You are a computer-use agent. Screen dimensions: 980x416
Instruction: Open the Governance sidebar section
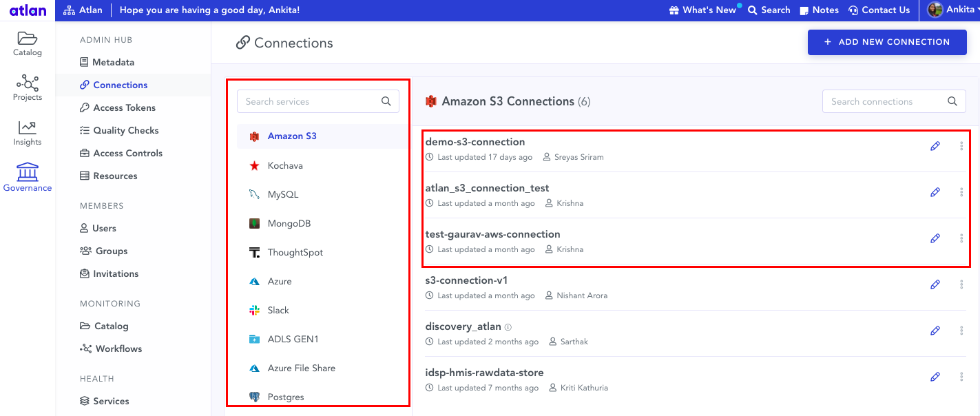[x=28, y=178]
